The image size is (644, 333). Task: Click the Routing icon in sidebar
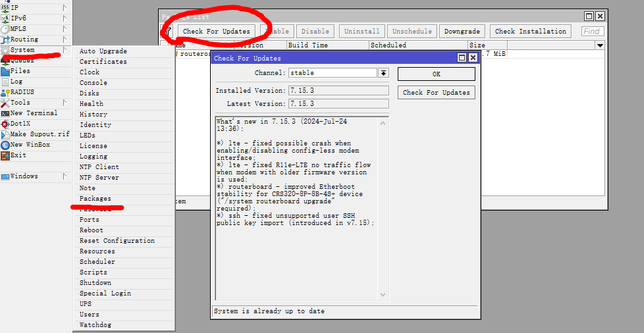5,39
